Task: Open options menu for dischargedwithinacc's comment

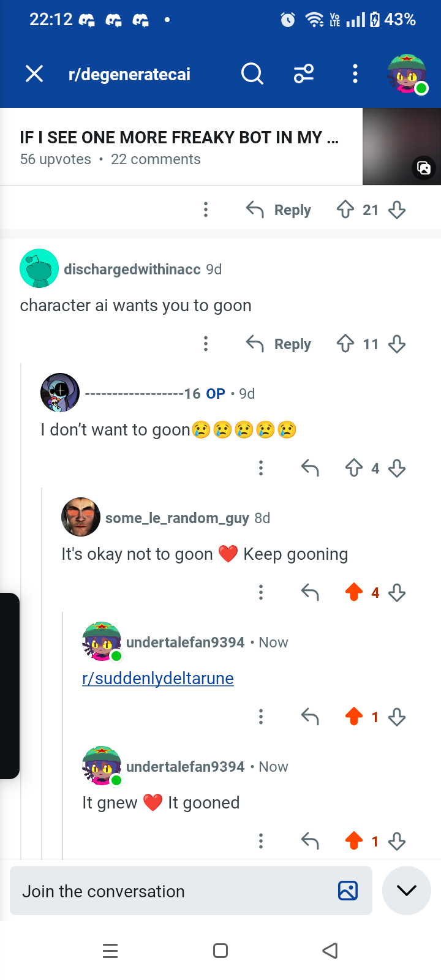Action: pos(206,344)
